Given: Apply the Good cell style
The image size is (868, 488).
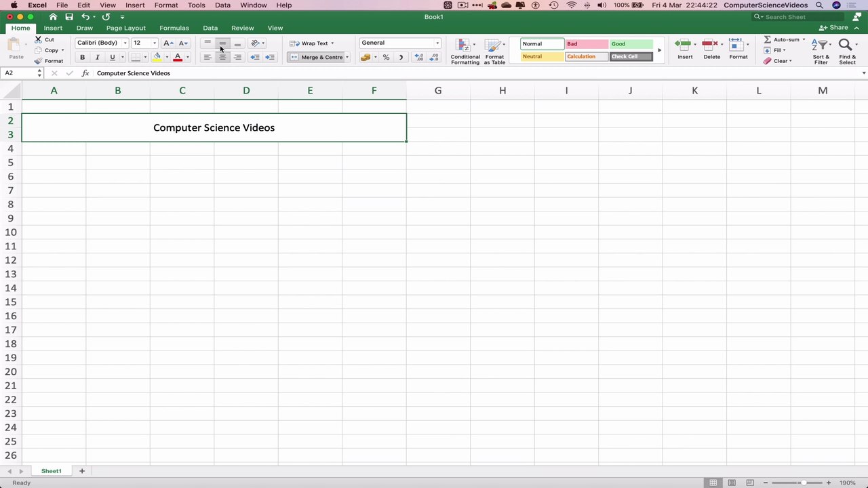Looking at the screenshot, I should click(631, 43).
